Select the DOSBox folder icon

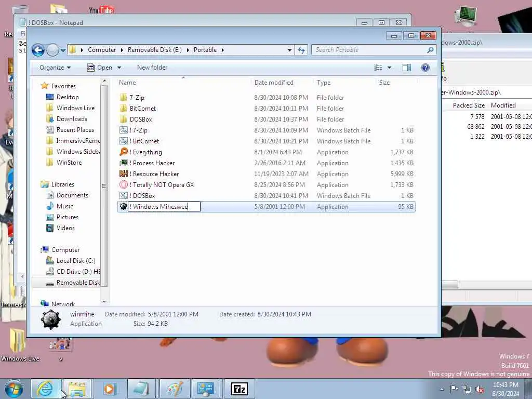(123, 119)
